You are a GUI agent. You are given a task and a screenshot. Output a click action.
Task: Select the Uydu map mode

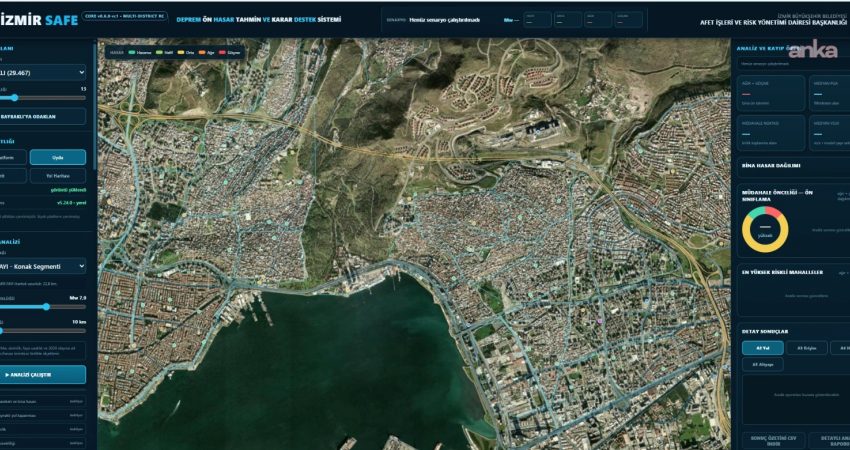[x=58, y=157]
